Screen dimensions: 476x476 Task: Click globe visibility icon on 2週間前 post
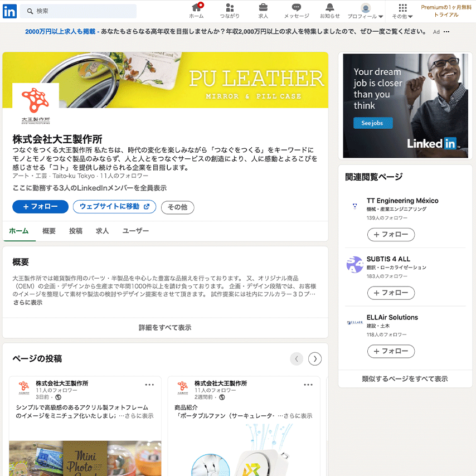point(222,397)
